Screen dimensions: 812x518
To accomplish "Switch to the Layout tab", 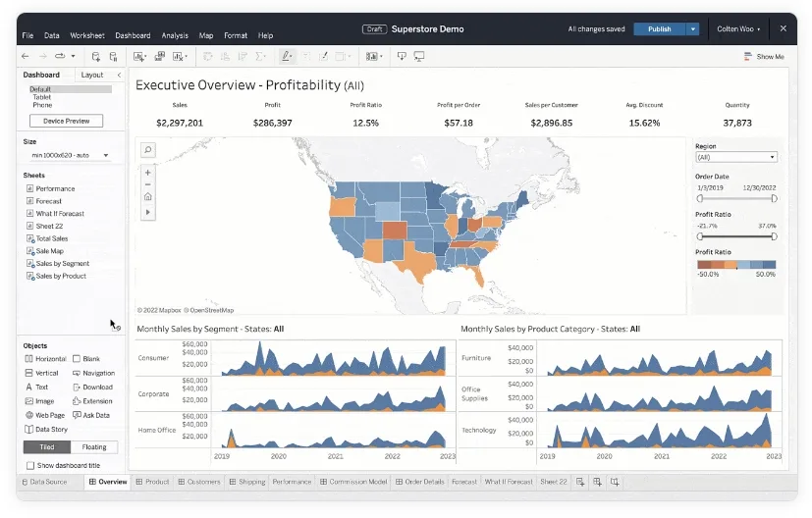I will [x=92, y=75].
